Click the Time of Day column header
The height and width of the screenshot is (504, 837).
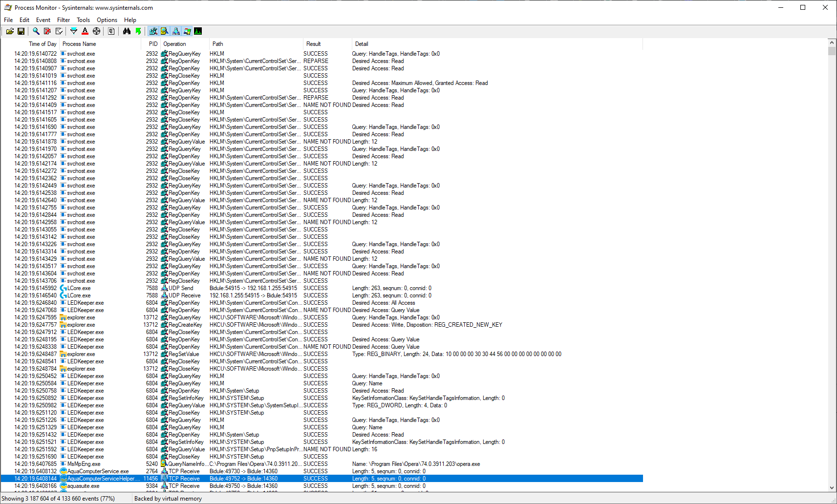tap(30, 44)
